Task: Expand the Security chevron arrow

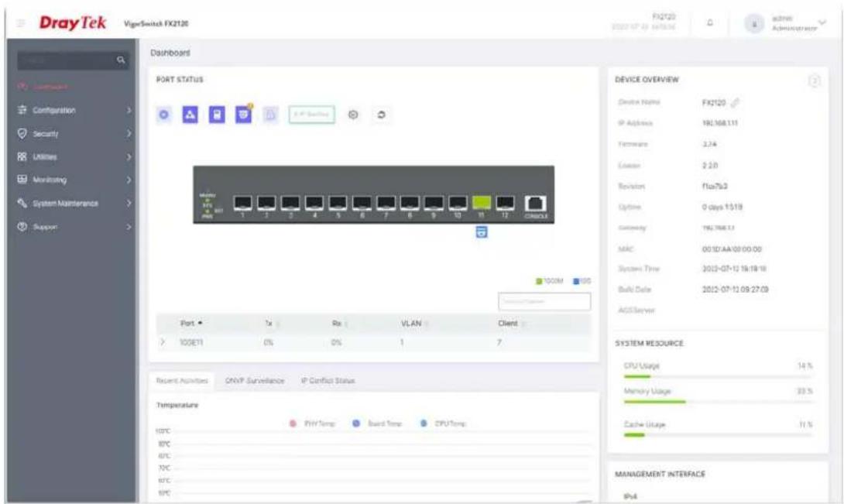Action: (129, 133)
